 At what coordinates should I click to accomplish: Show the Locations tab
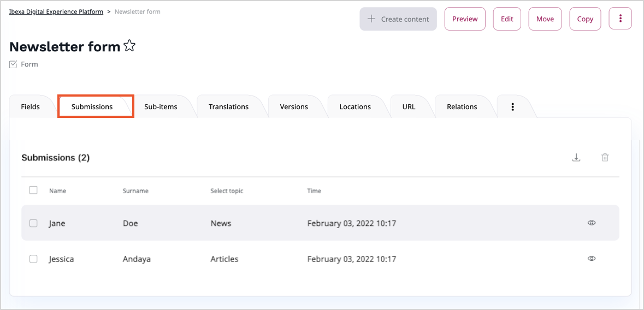pyautogui.click(x=355, y=107)
